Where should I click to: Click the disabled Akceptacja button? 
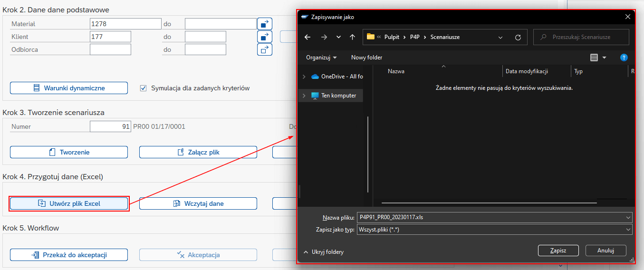pyautogui.click(x=198, y=255)
